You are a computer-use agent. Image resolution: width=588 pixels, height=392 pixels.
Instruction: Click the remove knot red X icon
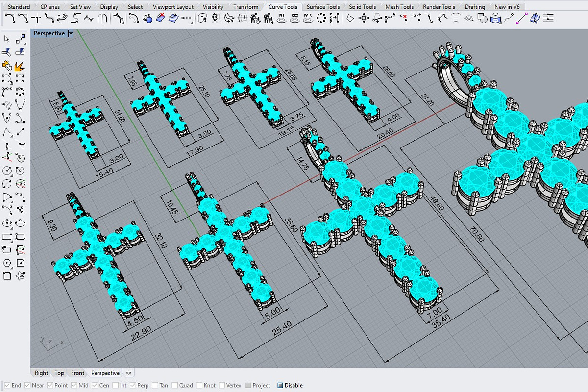pos(403,19)
